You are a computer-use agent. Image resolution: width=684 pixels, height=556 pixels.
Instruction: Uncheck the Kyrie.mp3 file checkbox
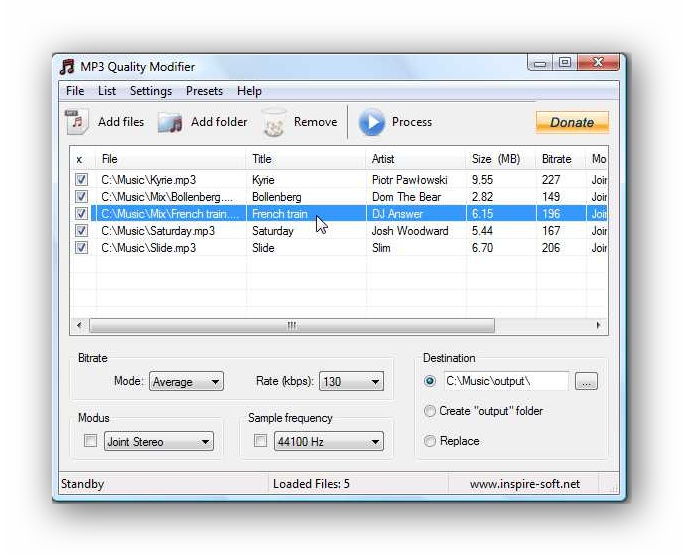[81, 180]
